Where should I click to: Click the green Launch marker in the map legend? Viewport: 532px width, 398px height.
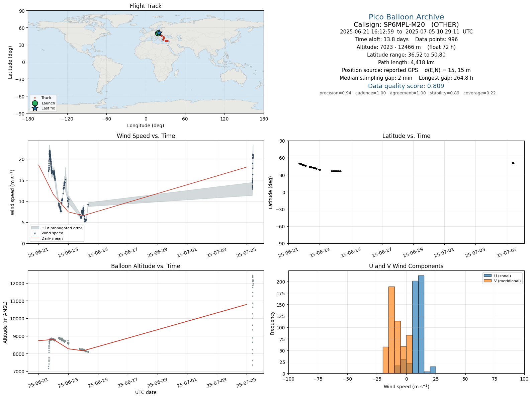[35, 103]
